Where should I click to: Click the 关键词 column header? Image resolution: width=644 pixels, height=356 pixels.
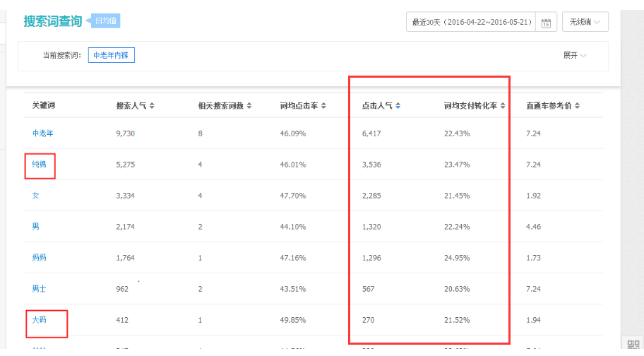pyautogui.click(x=44, y=105)
